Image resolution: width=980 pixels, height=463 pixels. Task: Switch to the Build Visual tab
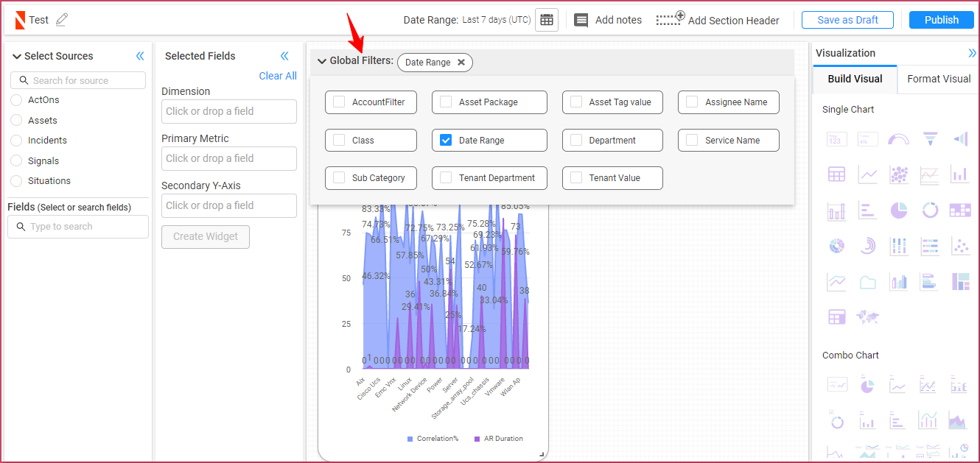[x=855, y=79]
